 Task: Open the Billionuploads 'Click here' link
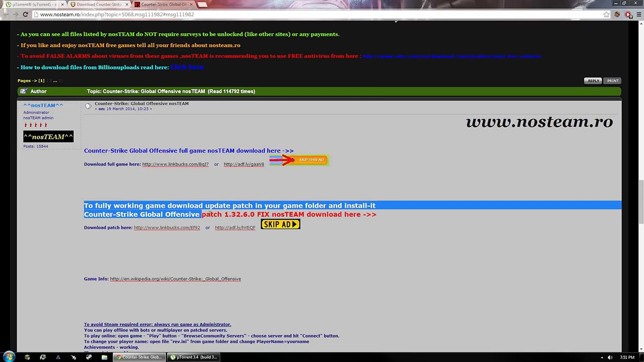(x=187, y=67)
